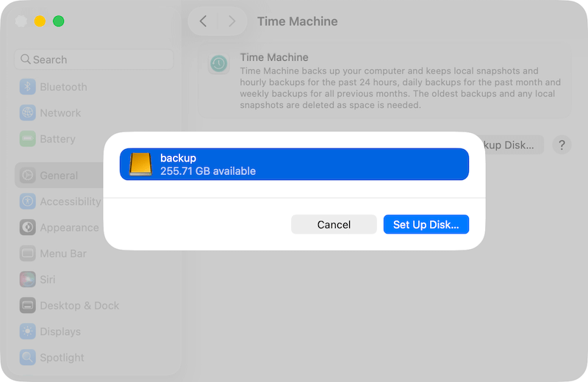
Task: Select Network label in sidebar
Action: 60,113
